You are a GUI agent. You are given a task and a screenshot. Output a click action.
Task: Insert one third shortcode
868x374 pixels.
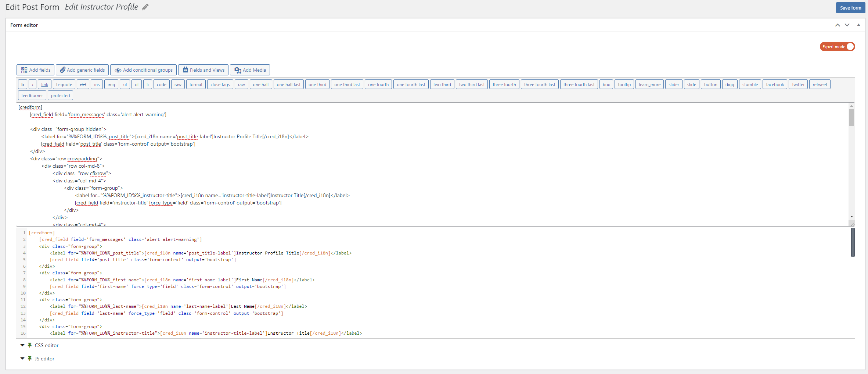point(317,85)
